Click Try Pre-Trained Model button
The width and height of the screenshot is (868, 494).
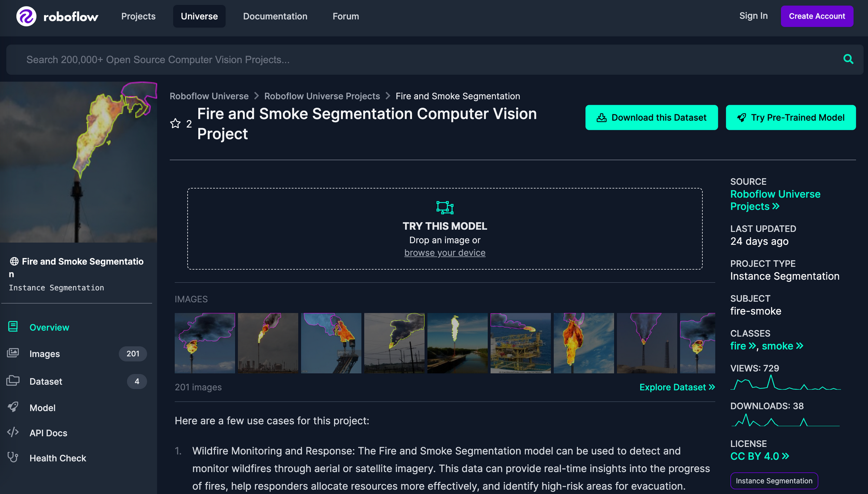791,118
